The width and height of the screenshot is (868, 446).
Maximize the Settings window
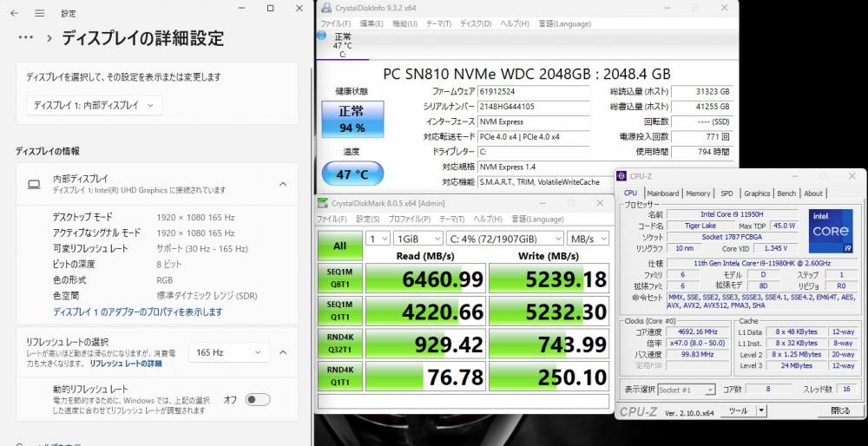coord(270,9)
